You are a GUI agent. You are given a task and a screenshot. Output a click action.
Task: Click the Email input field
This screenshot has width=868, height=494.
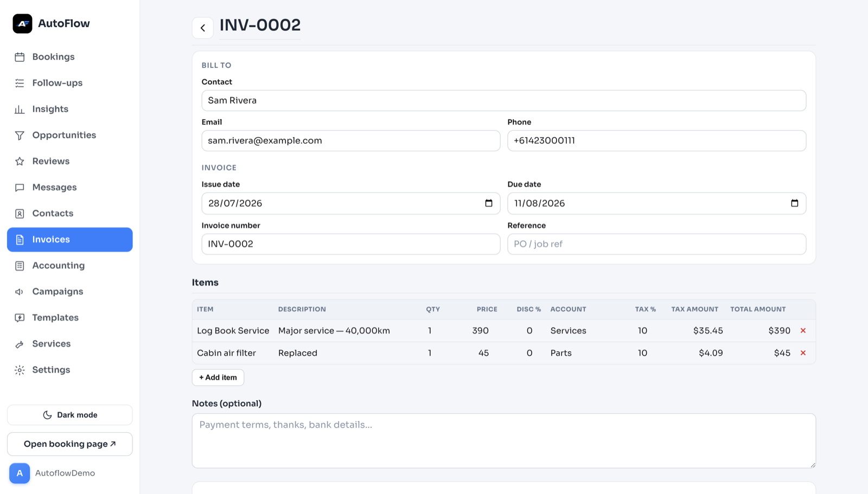[x=351, y=140]
